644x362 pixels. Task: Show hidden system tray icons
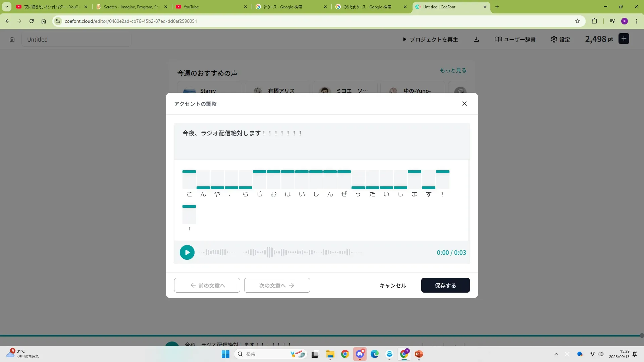556,354
